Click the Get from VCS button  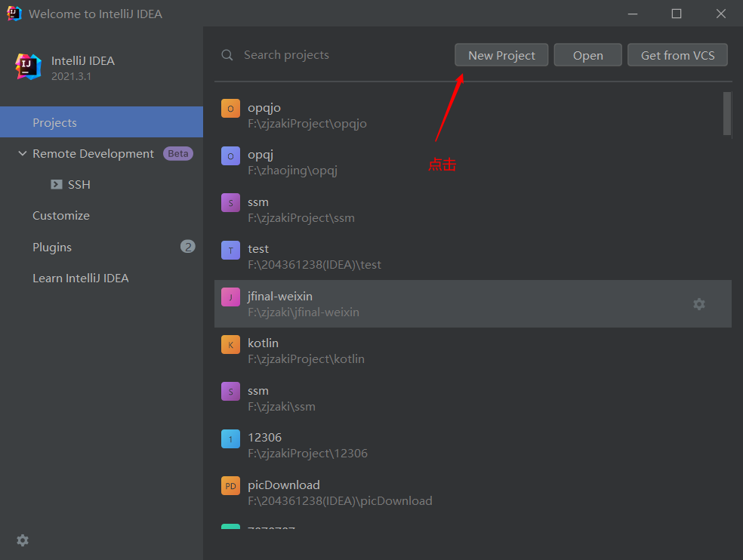click(677, 55)
